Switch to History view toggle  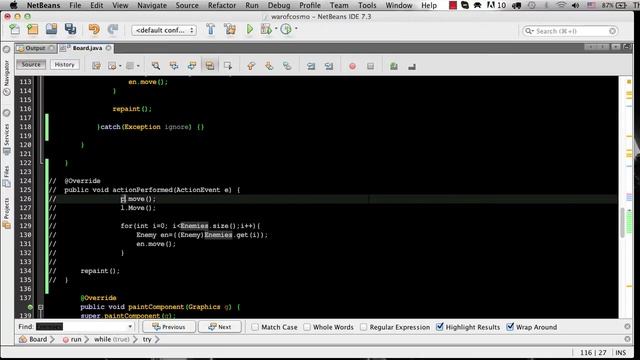(x=64, y=64)
